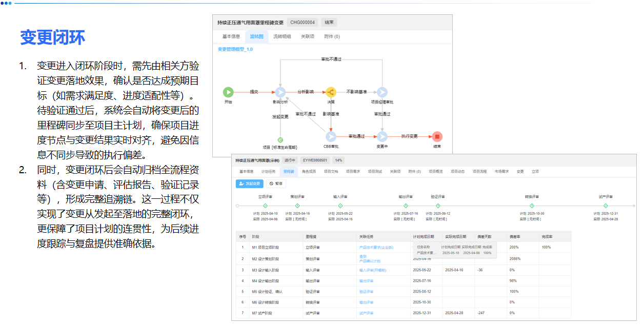The height and width of the screenshot is (327, 644).
Task: Click the yellow 决策 decision node
Action: click(x=331, y=92)
